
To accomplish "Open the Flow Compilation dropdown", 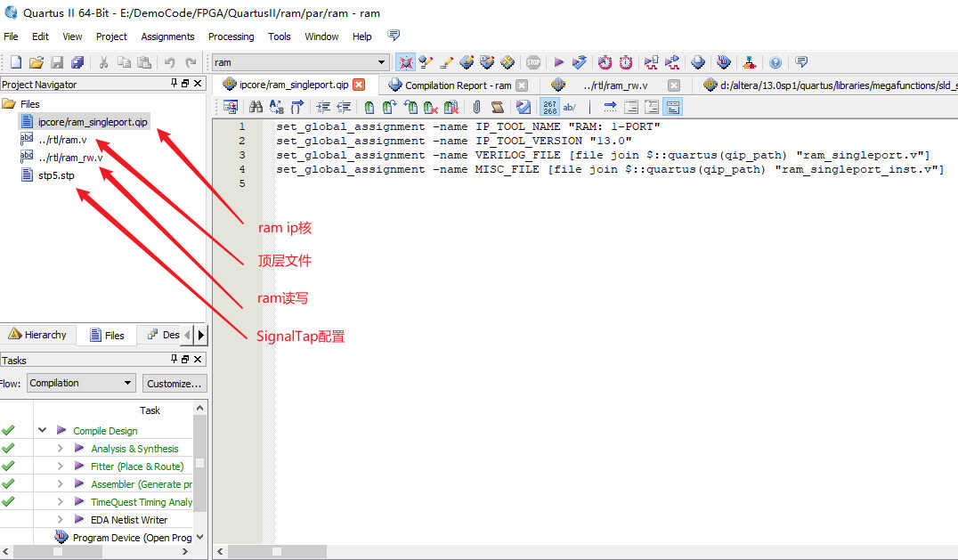I will click(81, 383).
